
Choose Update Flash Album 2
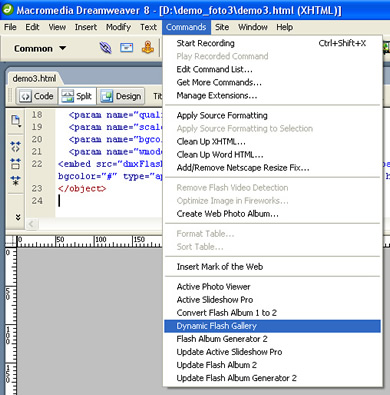point(273,365)
